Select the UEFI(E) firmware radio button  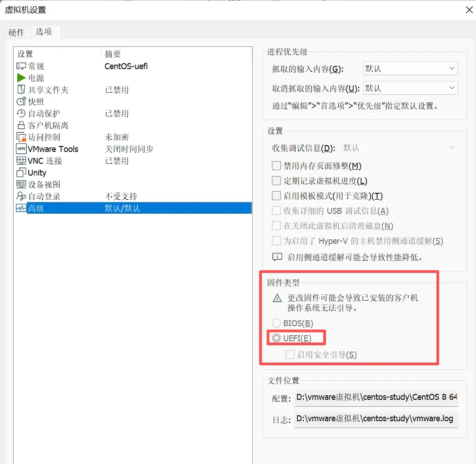point(276,338)
